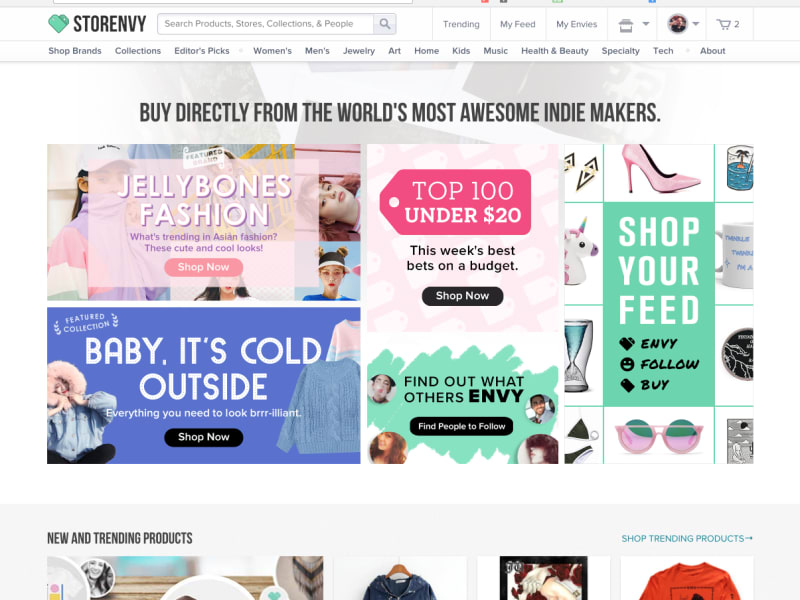The width and height of the screenshot is (800, 600).
Task: Open the Health & Beauty category
Action: click(555, 51)
